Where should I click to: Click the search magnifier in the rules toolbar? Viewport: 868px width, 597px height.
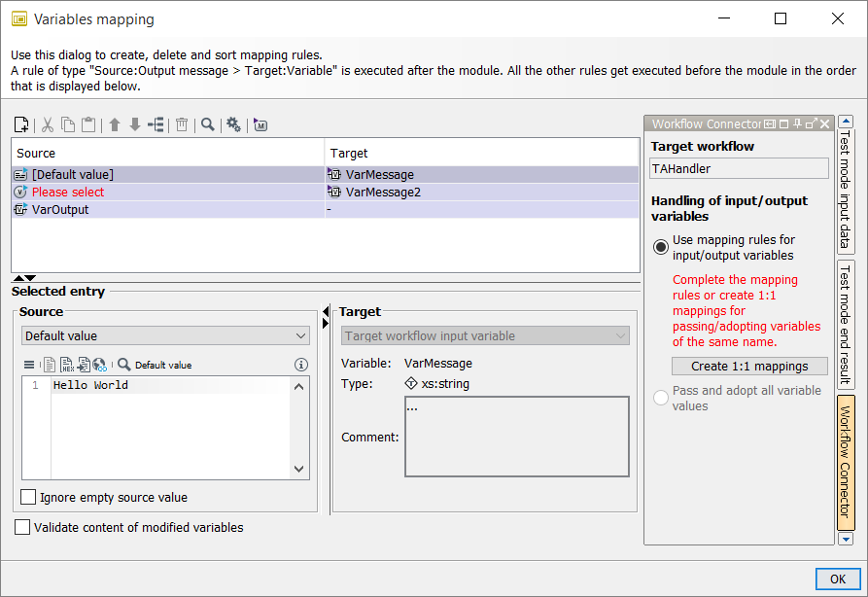pyautogui.click(x=207, y=124)
